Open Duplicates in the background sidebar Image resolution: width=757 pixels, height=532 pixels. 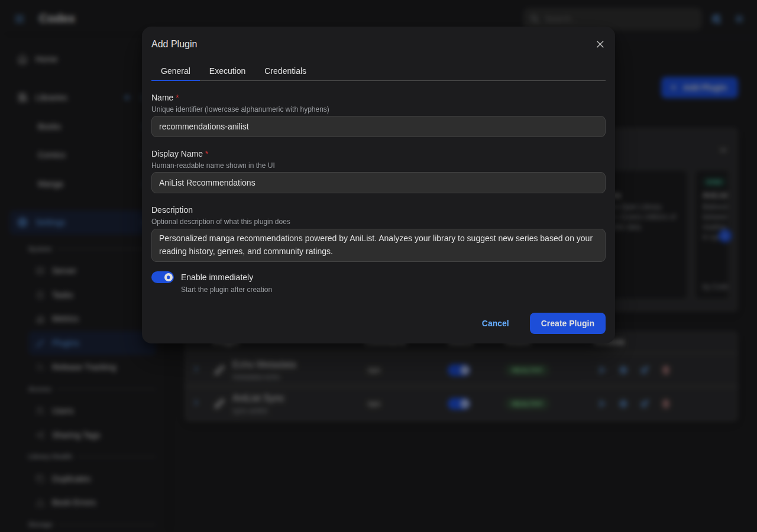coord(91,479)
